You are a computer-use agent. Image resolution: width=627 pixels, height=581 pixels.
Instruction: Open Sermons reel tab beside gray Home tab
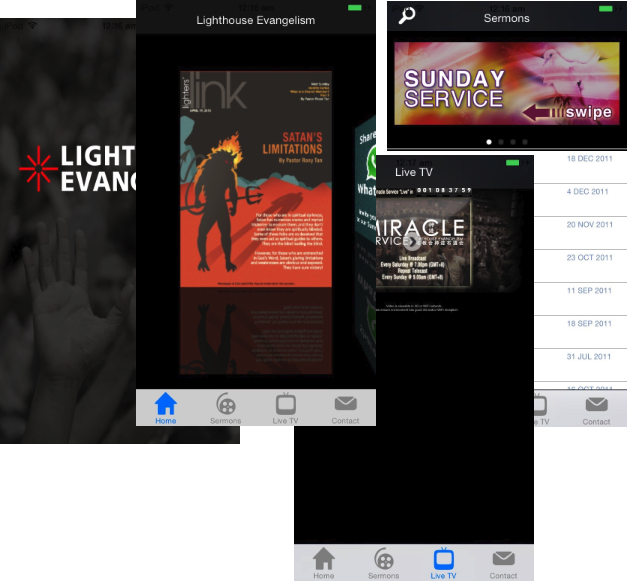(x=383, y=562)
